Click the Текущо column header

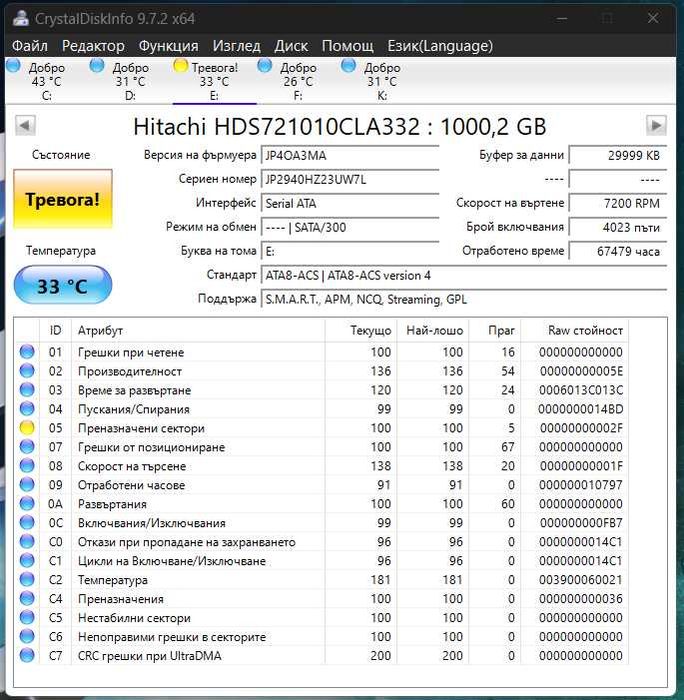tap(361, 330)
